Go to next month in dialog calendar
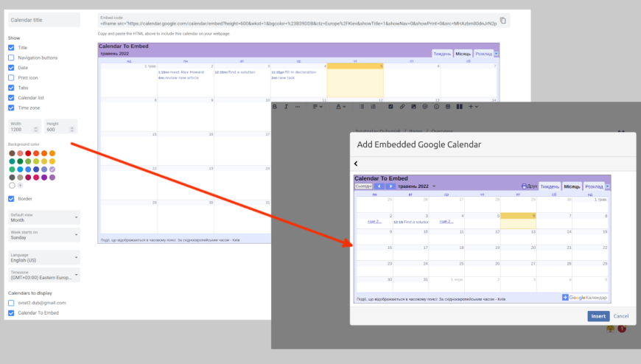The image size is (641, 364). (390, 186)
